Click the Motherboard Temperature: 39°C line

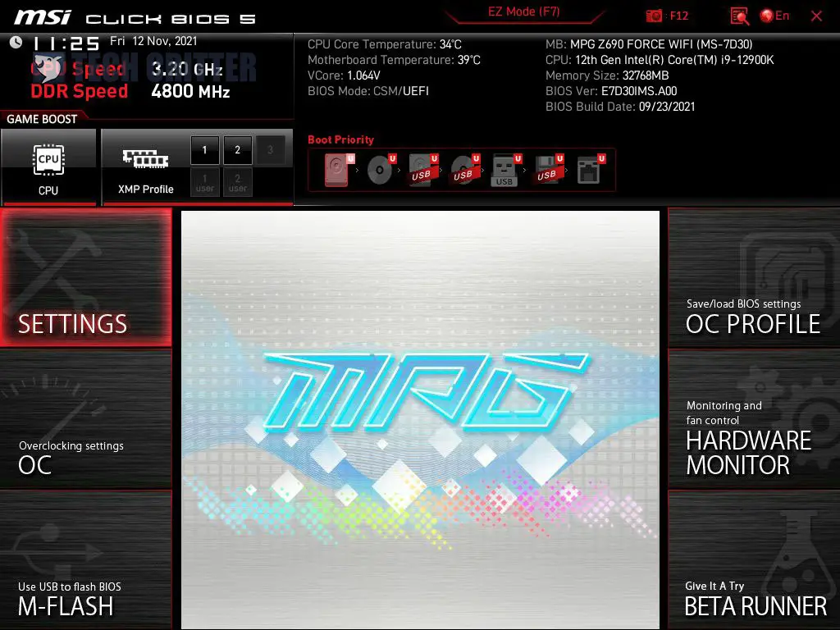click(x=394, y=60)
